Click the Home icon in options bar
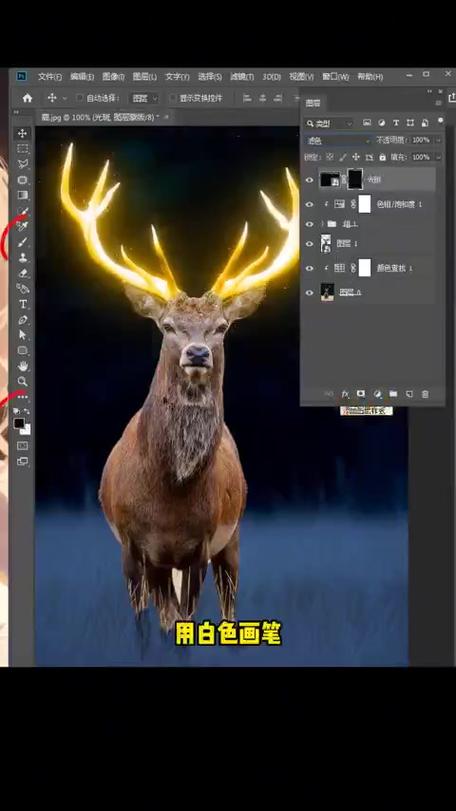456x811 pixels. click(27, 98)
